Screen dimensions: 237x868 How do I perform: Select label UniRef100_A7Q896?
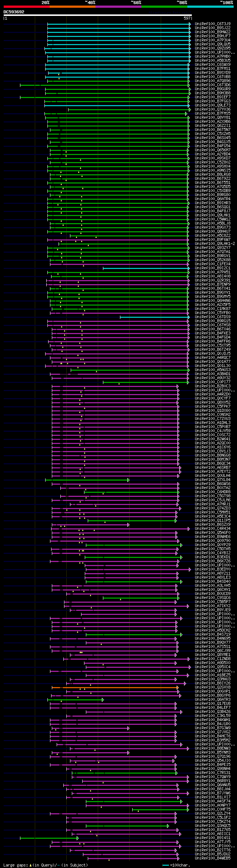(213, 81)
